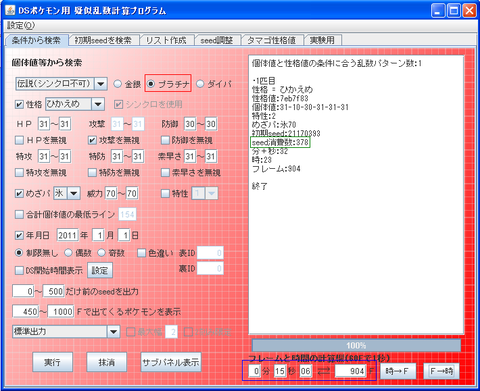Click the F→時 conversion button
This screenshot has height=391, width=480.
coord(441,371)
